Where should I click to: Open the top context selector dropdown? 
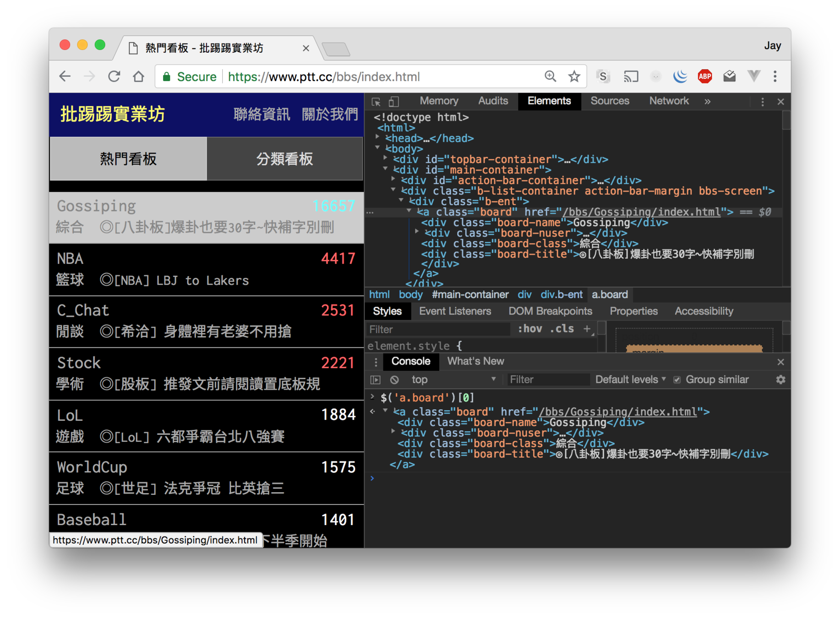[x=453, y=379]
